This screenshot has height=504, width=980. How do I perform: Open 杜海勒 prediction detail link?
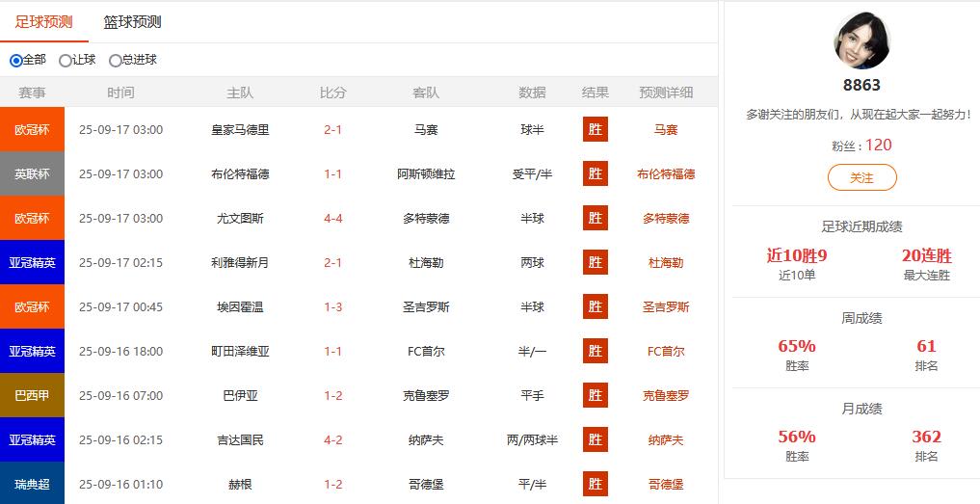[666, 263]
